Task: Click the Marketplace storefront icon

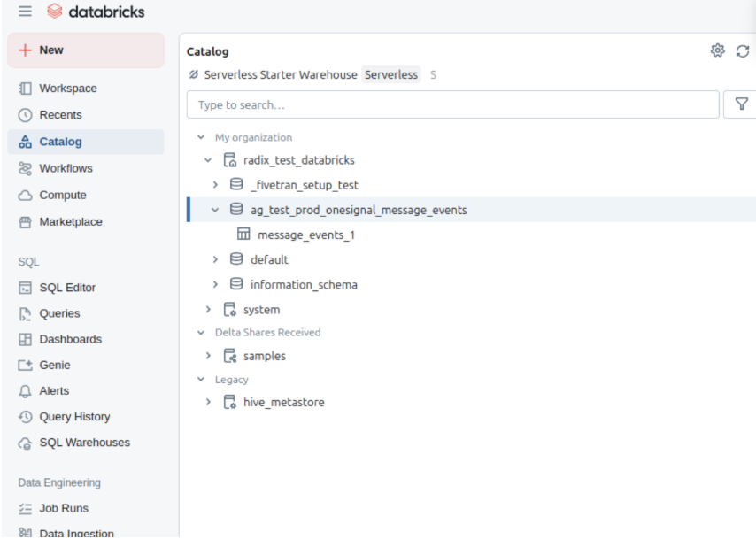Action: [25, 221]
